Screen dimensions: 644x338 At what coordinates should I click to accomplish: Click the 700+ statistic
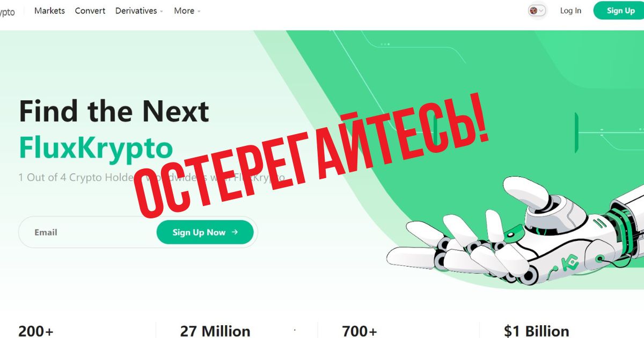click(x=360, y=331)
